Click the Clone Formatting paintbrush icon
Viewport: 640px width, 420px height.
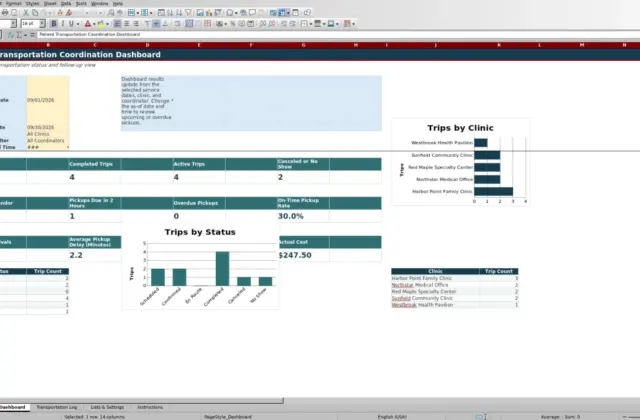(60, 13)
